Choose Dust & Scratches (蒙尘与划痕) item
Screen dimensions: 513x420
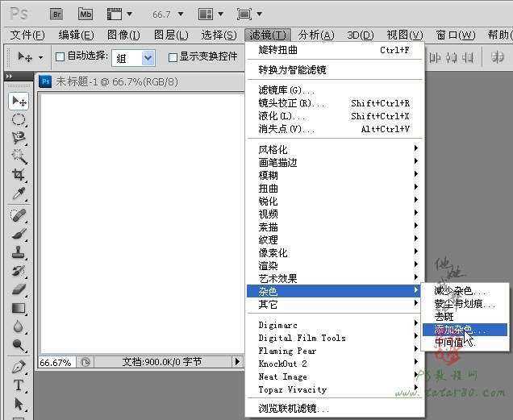465,304
